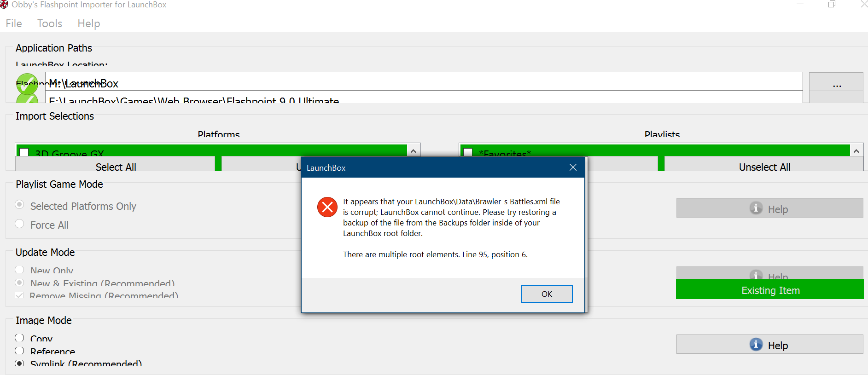Click the LaunchBox location path field
Screen dimensions: 868x375
click(424, 81)
